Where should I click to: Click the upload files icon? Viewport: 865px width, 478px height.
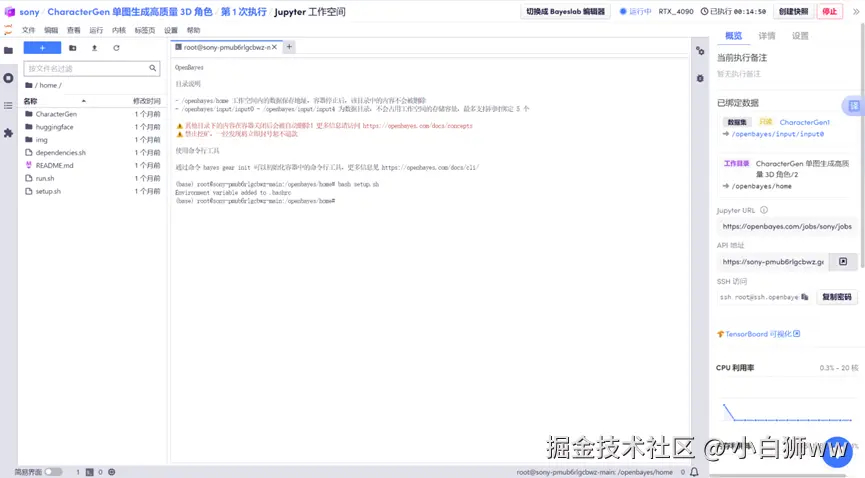[x=94, y=48]
